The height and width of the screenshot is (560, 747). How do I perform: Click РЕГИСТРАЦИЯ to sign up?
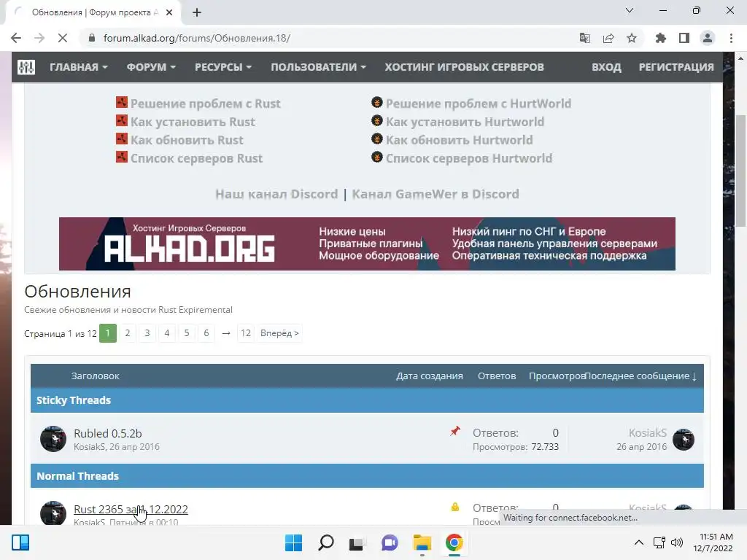tap(676, 67)
